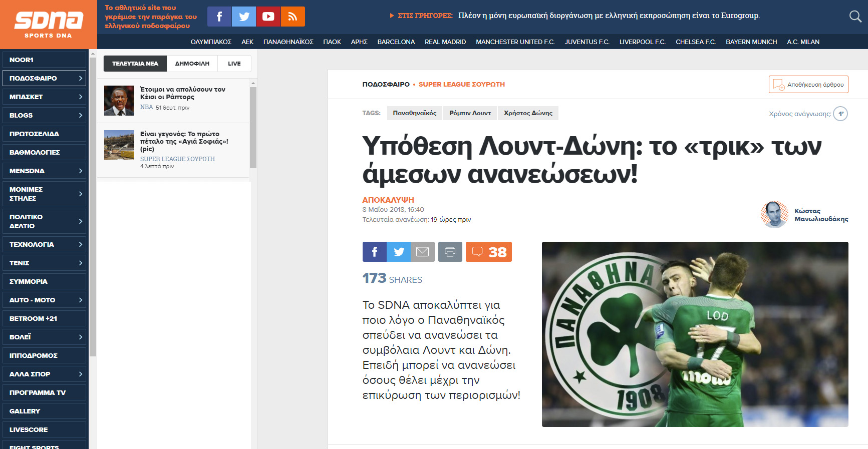
Task: Open the NBA category label
Action: tap(146, 107)
